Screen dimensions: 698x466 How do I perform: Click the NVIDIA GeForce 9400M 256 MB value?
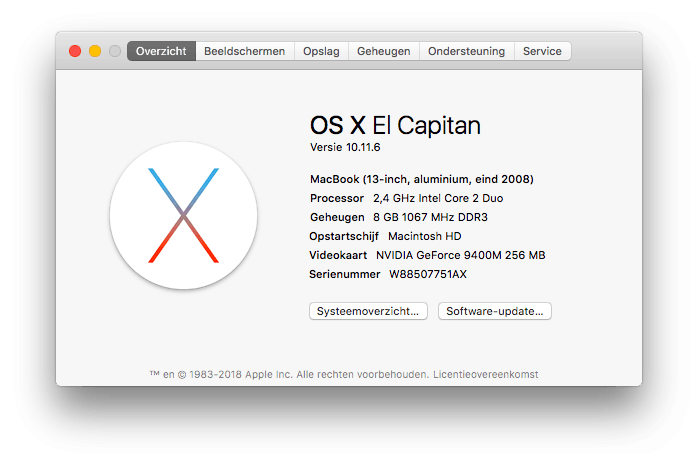click(x=461, y=255)
